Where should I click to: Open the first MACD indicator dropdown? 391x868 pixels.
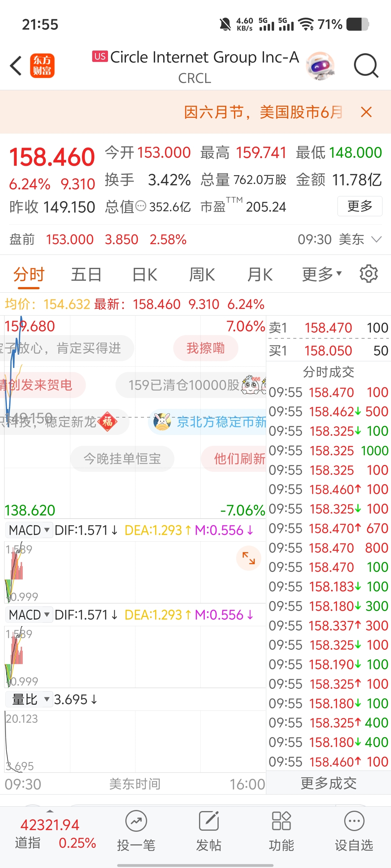click(29, 530)
